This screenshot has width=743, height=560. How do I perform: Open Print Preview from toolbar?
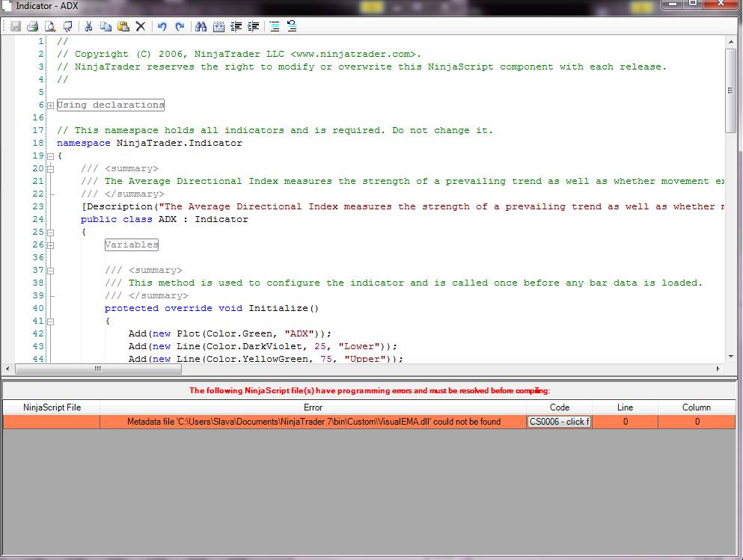point(50,26)
